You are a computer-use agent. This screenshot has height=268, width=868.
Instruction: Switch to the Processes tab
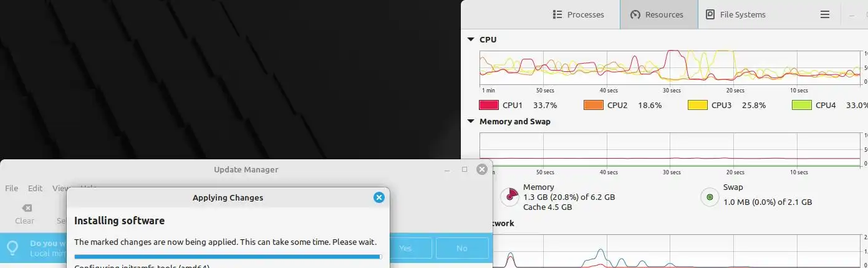(578, 14)
